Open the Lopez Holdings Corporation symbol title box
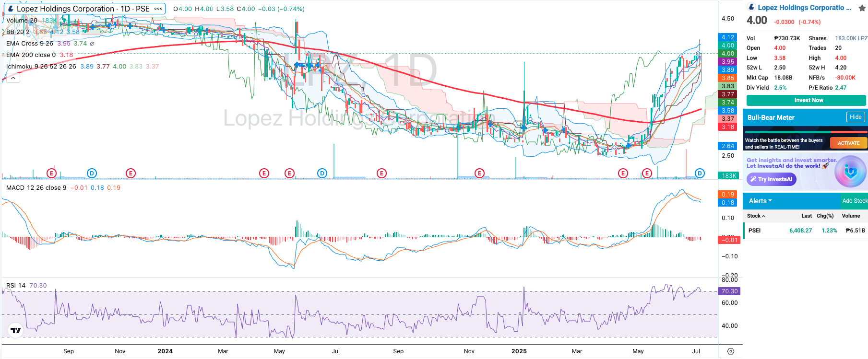 pyautogui.click(x=85, y=9)
